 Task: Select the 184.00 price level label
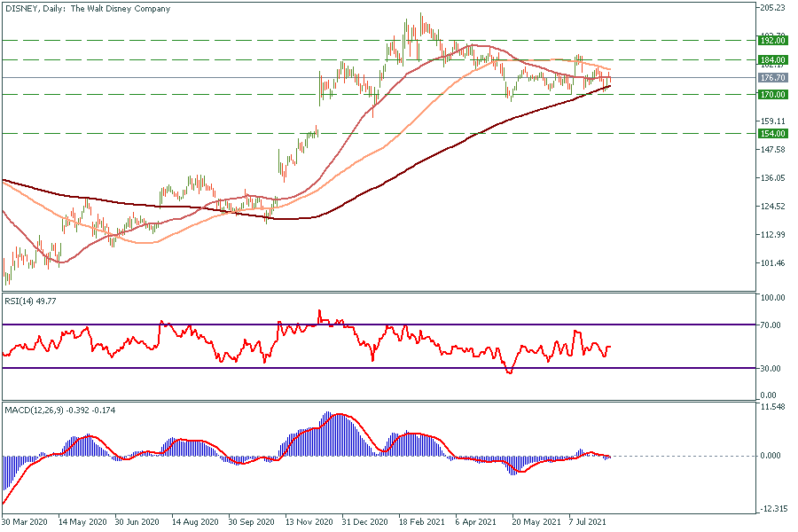coord(773,59)
